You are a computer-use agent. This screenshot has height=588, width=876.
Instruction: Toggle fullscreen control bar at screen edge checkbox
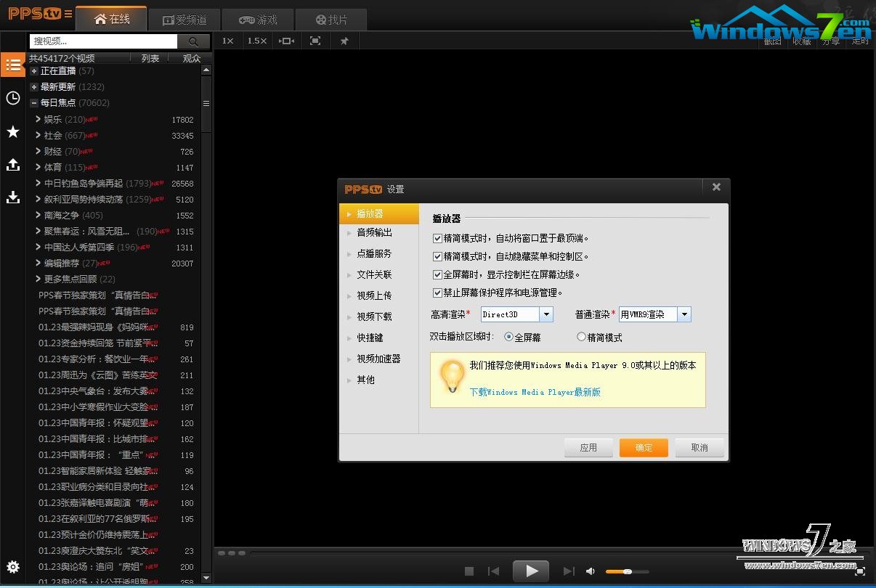[x=437, y=274]
